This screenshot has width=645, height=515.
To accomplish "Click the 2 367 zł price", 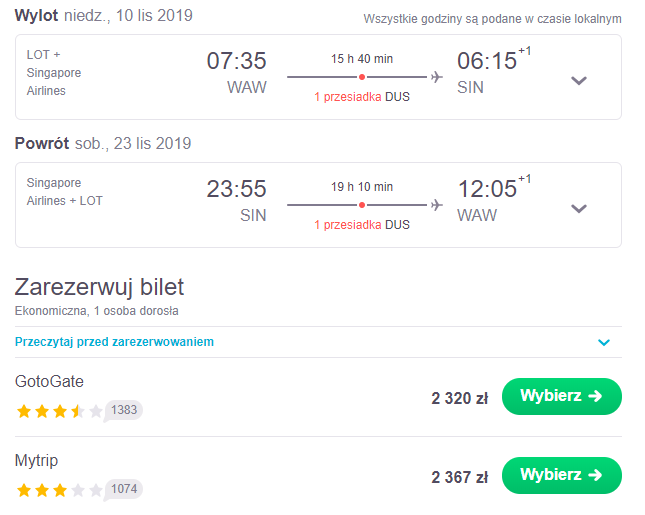I will (x=459, y=477).
